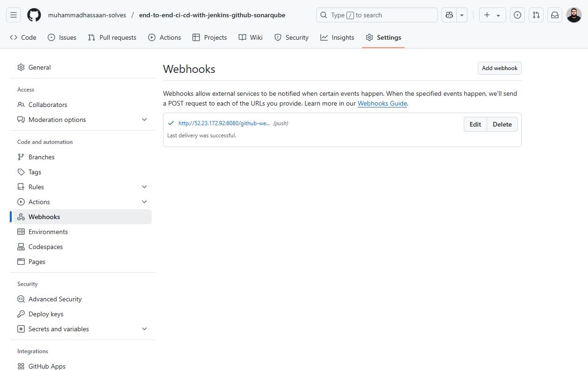
Task: Switch to the Insights tab
Action: pos(337,37)
